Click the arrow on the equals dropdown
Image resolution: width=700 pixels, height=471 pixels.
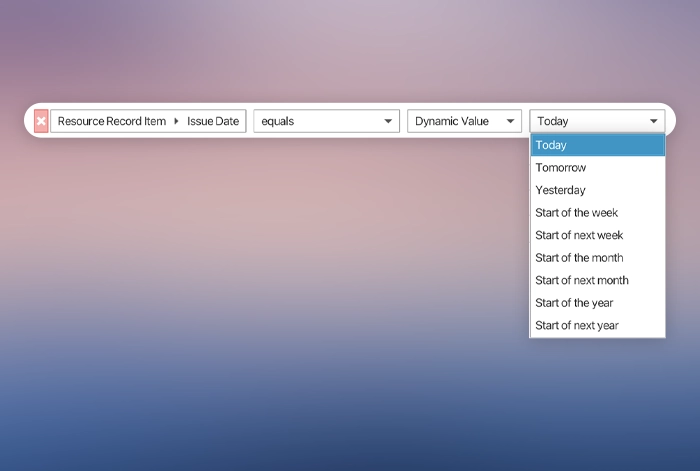(389, 121)
